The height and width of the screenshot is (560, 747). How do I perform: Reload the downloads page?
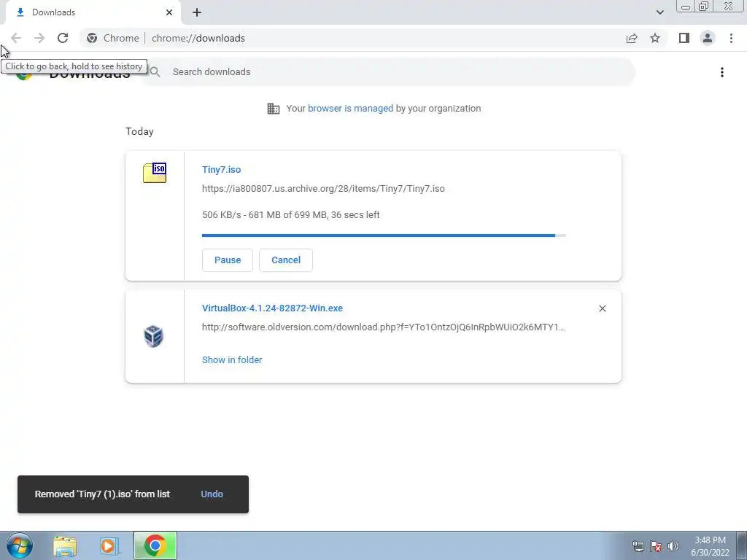click(63, 38)
